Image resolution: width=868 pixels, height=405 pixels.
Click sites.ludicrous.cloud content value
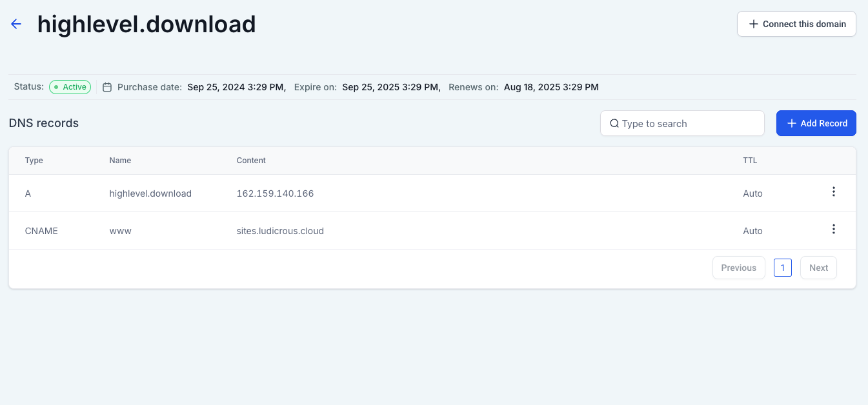point(280,231)
